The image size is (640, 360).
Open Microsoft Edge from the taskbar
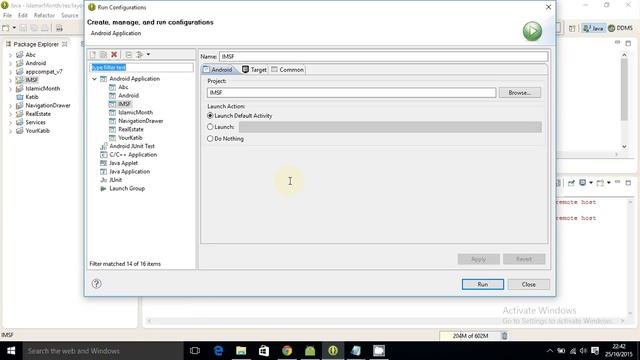point(218,351)
